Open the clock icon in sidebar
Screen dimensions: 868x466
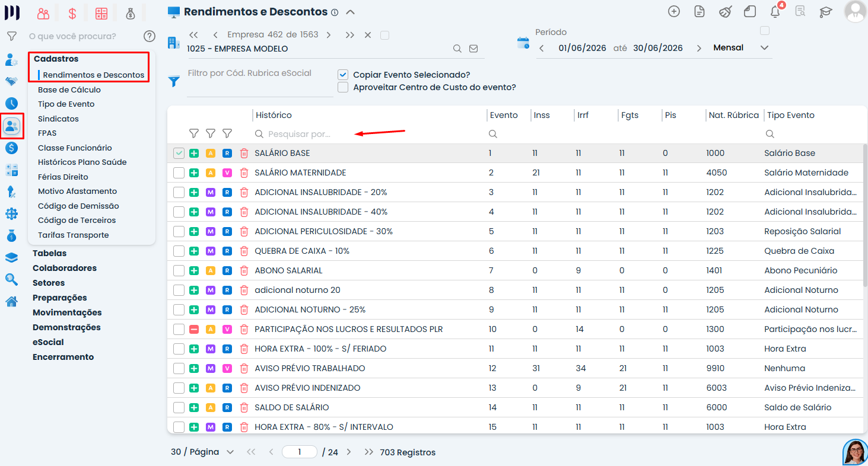coord(11,103)
